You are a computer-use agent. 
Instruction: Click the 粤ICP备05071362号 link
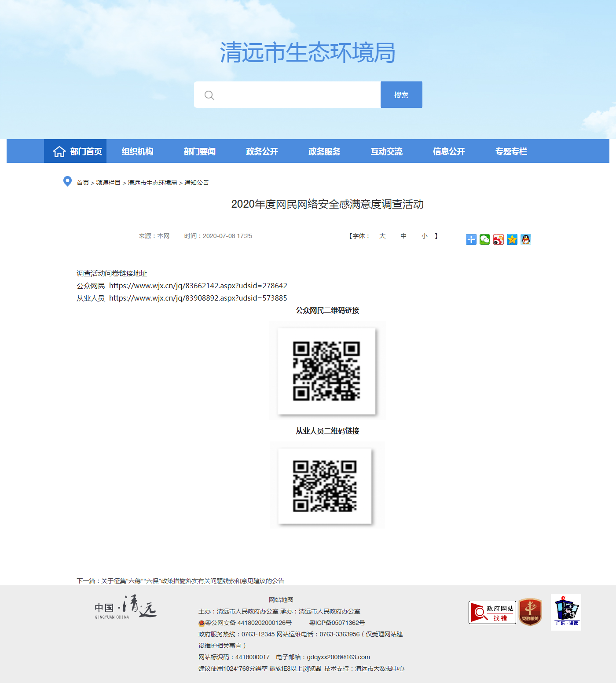click(337, 623)
